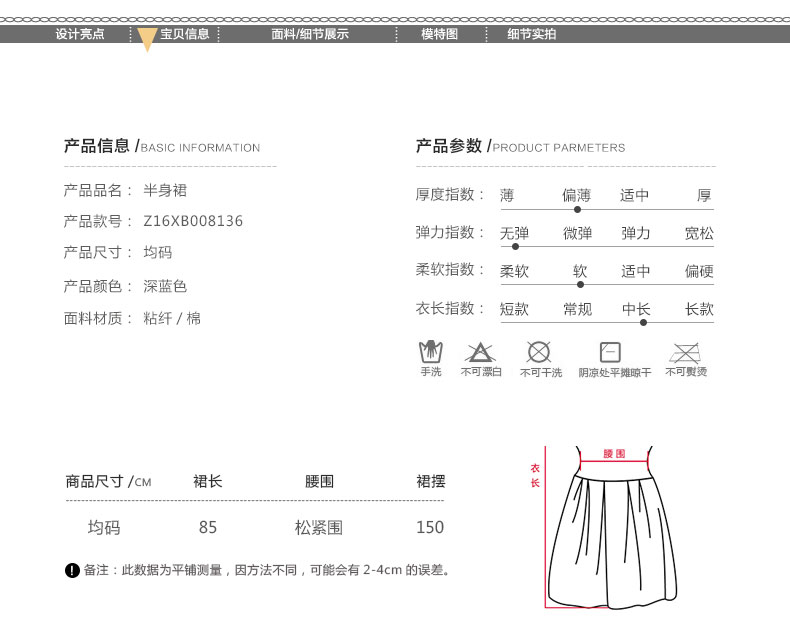Click the dry flat in shade icon
This screenshot has width=790, height=620.
point(610,352)
